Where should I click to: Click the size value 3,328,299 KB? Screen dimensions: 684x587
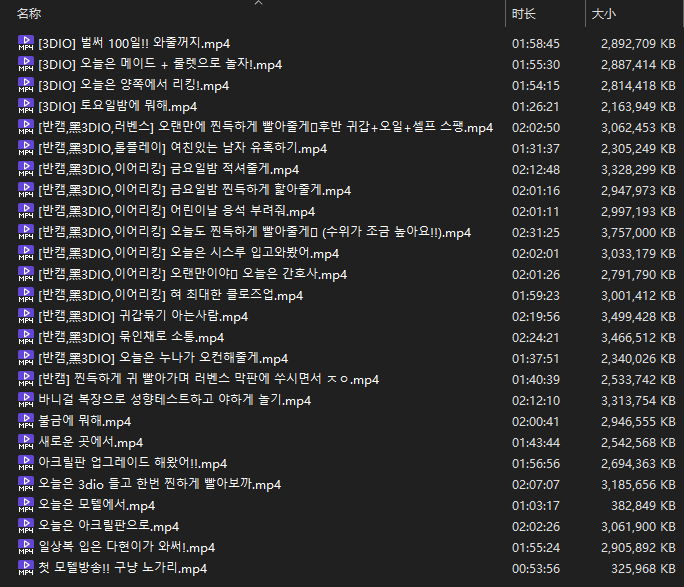[638, 169]
